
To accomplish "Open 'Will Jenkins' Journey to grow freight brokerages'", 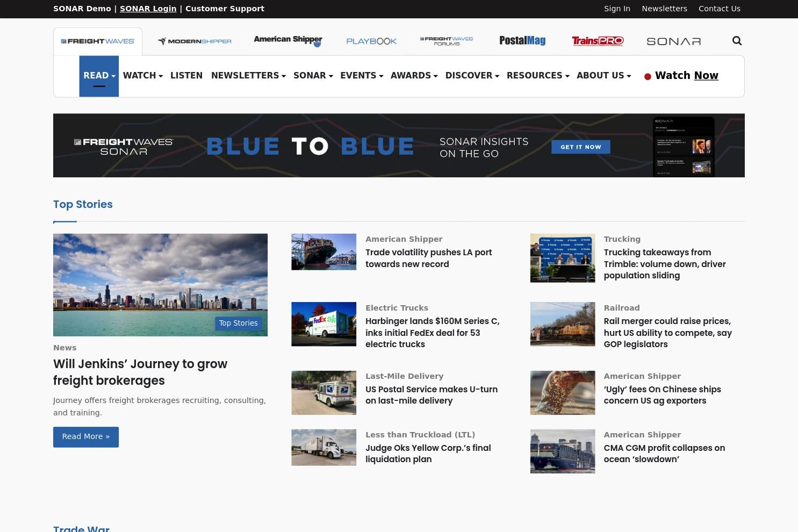I will click(140, 372).
